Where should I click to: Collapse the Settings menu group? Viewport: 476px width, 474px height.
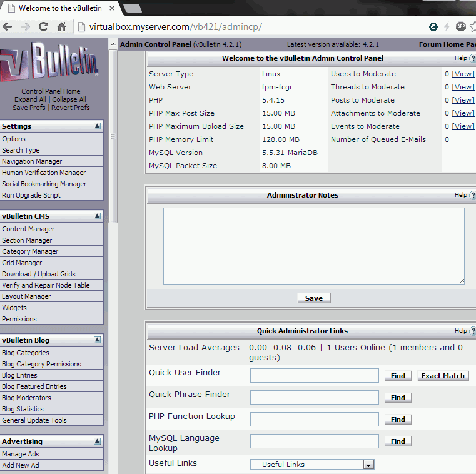[97, 126]
